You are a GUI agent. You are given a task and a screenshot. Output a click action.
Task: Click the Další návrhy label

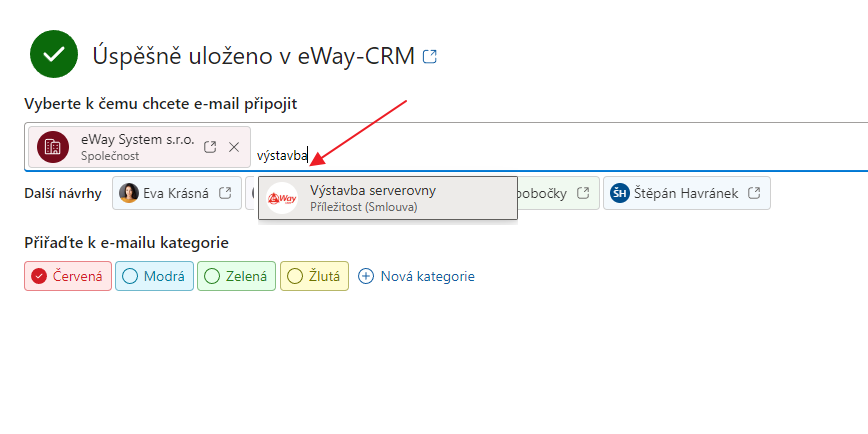pos(63,193)
